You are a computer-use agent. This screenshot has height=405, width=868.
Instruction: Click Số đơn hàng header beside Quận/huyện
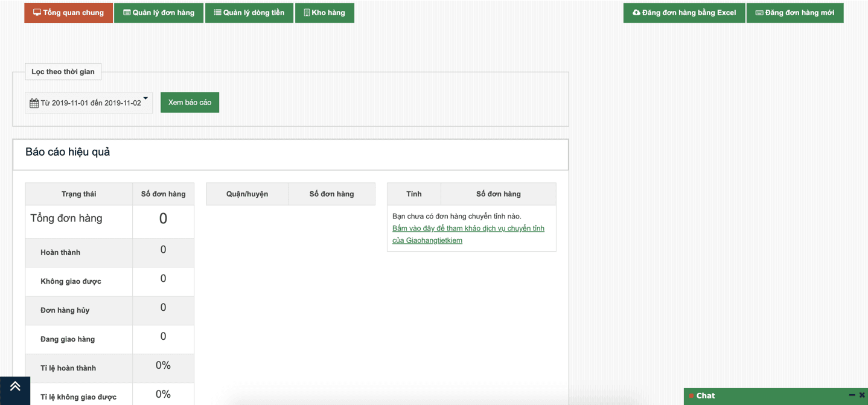click(x=331, y=194)
